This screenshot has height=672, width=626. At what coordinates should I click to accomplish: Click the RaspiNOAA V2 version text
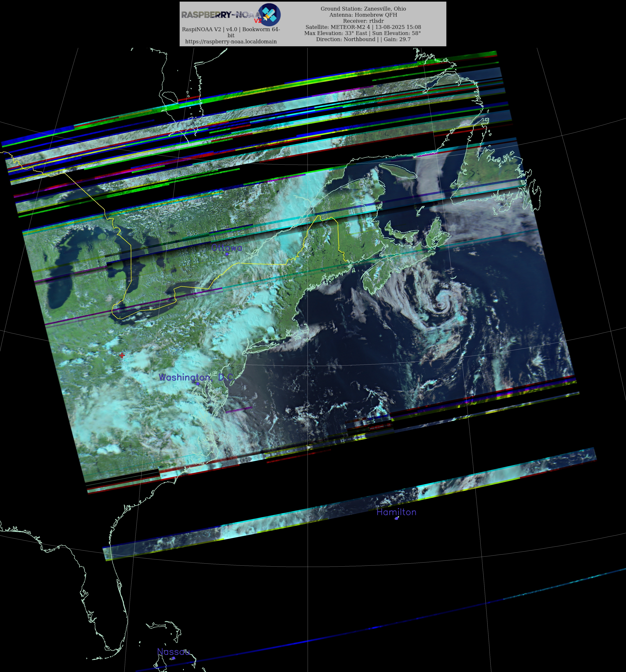(231, 29)
